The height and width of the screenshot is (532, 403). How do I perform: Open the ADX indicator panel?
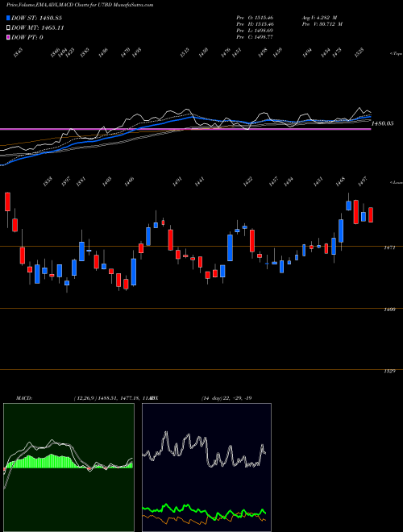tap(206, 468)
